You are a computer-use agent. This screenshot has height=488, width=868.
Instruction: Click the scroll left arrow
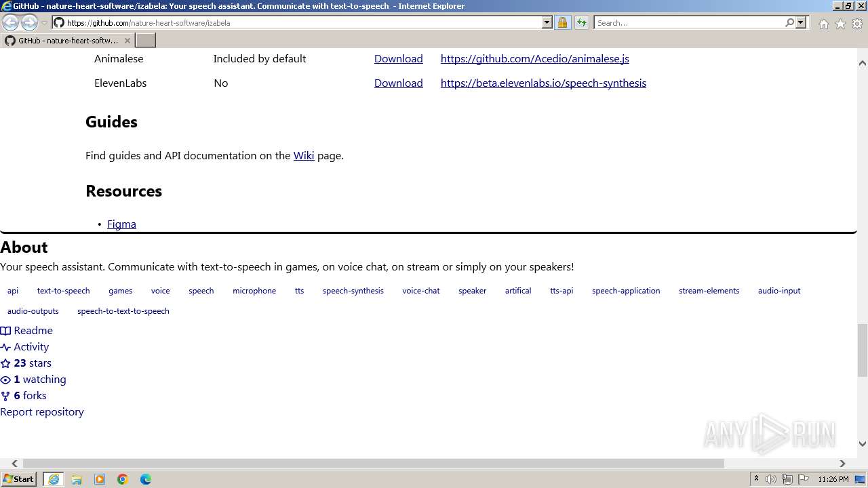(x=14, y=464)
